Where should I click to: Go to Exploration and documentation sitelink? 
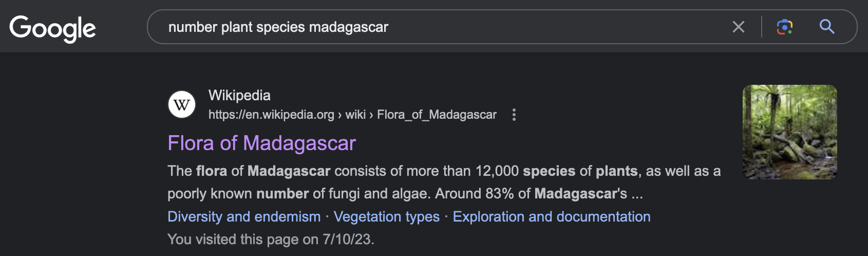[551, 216]
